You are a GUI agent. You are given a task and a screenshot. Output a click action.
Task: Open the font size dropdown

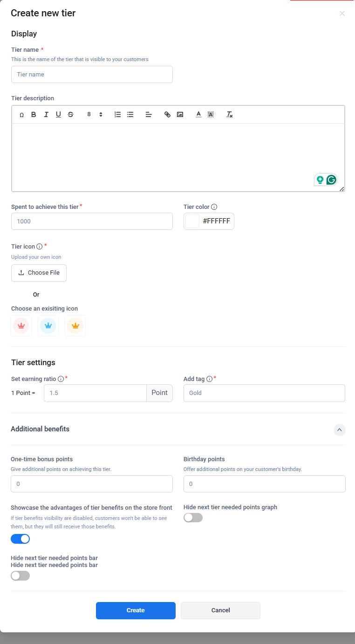point(95,114)
